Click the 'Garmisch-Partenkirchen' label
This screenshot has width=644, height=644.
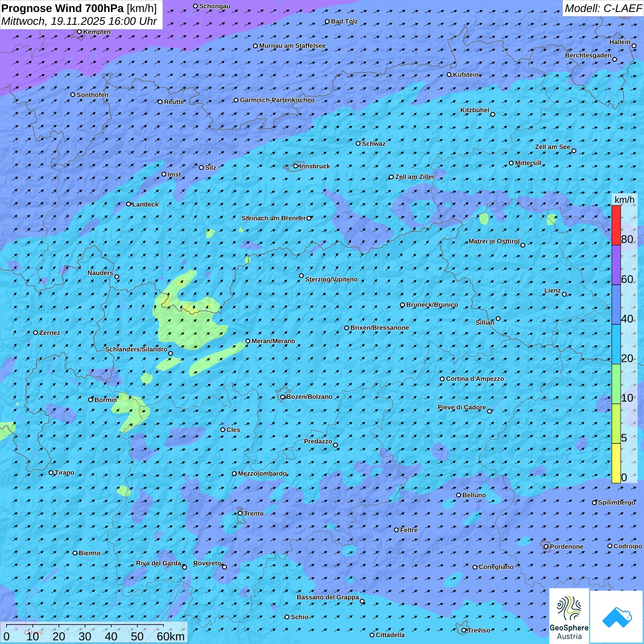point(277,100)
